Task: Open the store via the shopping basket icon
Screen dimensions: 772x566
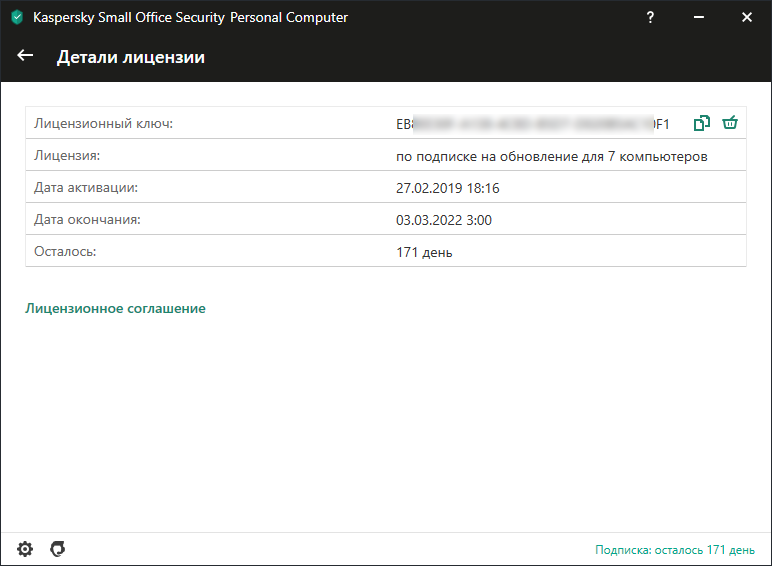Action: point(730,123)
